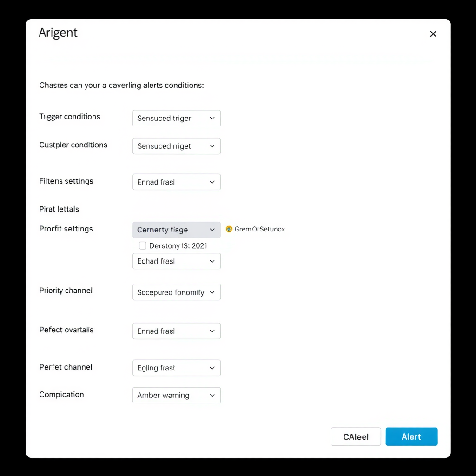Image resolution: width=476 pixels, height=476 pixels.
Task: Open the Compication Amber warning dropdown
Action: (x=176, y=395)
